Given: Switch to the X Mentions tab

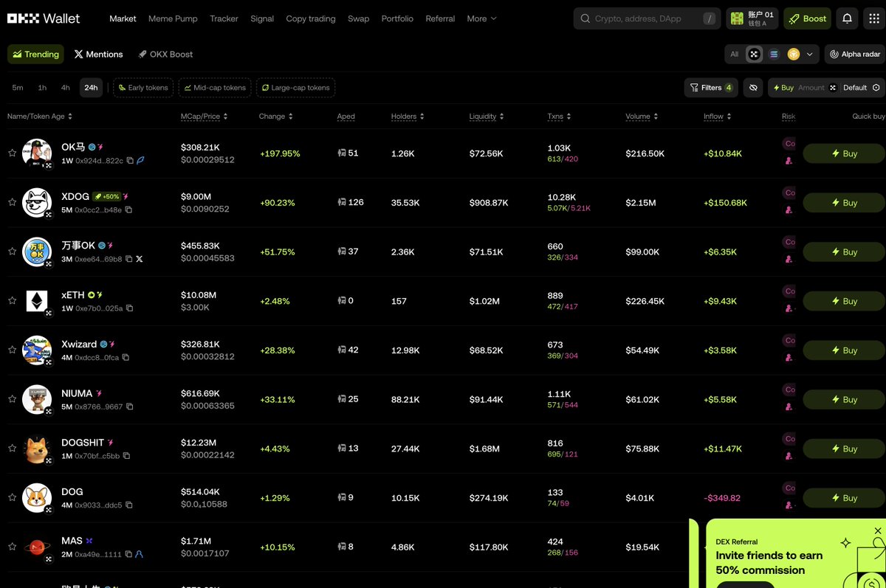Looking at the screenshot, I should (99, 54).
